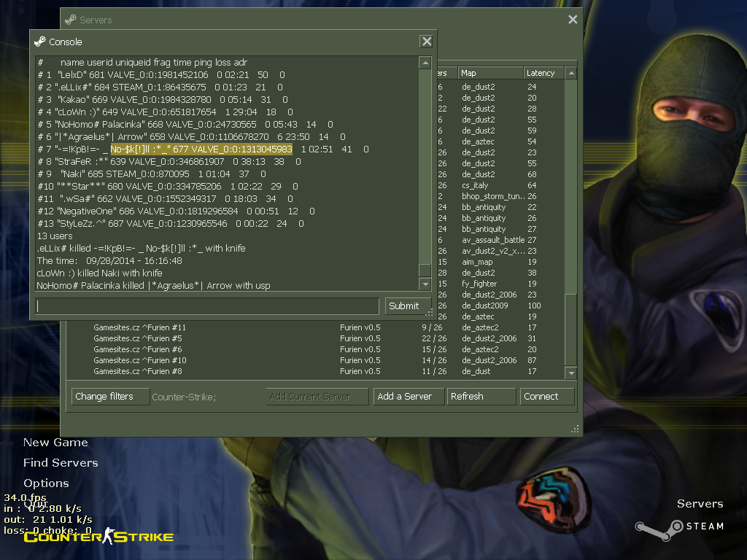
Task: Focus the console command input field
Action: [206, 306]
